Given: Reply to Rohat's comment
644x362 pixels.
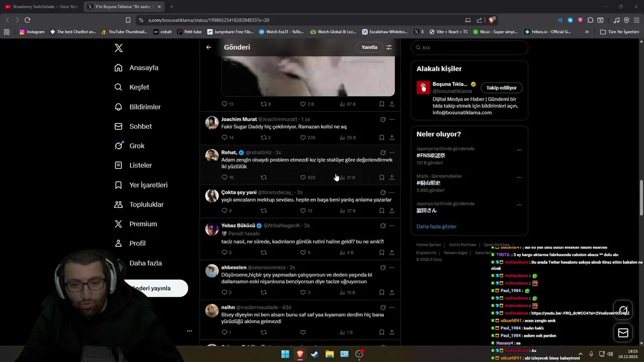Looking at the screenshot, I should tap(227, 177).
